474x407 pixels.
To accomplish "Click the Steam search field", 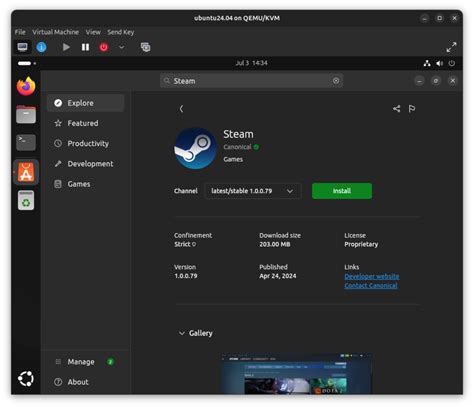I will click(x=251, y=81).
